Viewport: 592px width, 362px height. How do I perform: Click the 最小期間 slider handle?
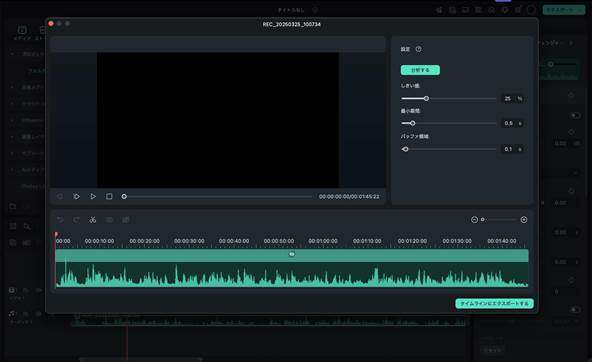coord(413,123)
